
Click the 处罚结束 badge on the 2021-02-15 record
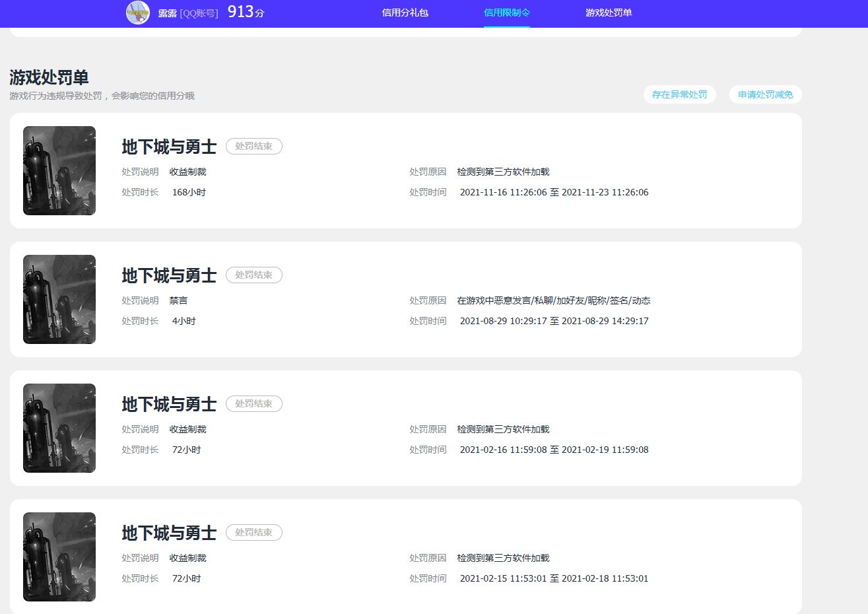pyautogui.click(x=253, y=533)
